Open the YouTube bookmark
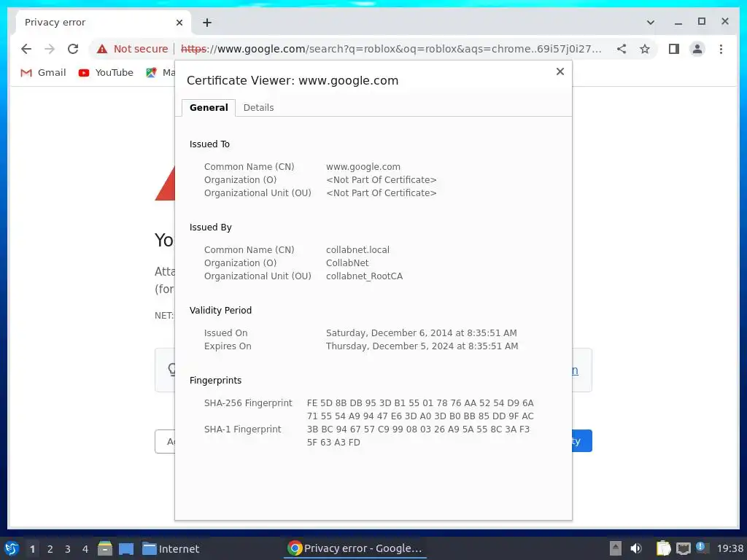Viewport: 747px width, 560px height. (106, 72)
